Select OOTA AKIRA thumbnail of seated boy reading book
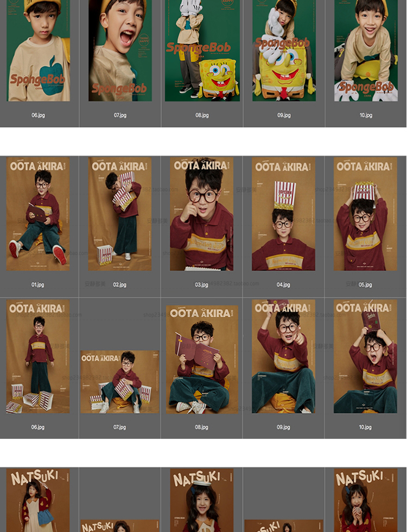Viewport: 407px width, 532px height. pos(38,214)
